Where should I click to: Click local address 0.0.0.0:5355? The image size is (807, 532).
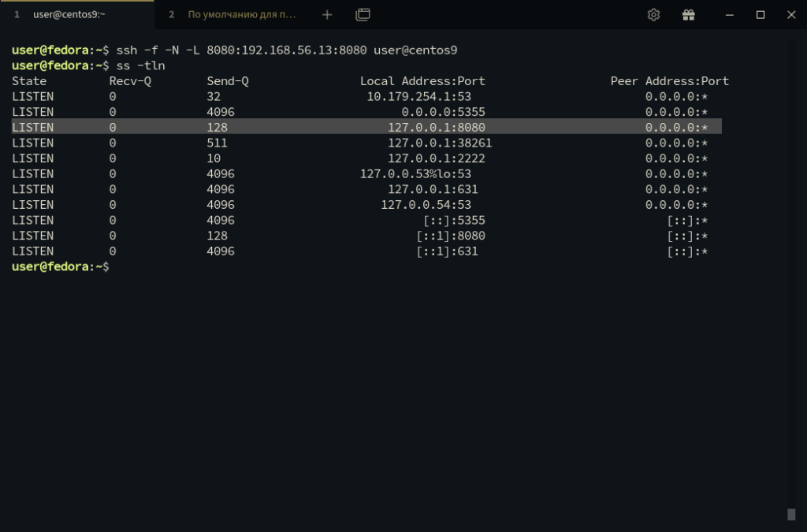point(443,112)
